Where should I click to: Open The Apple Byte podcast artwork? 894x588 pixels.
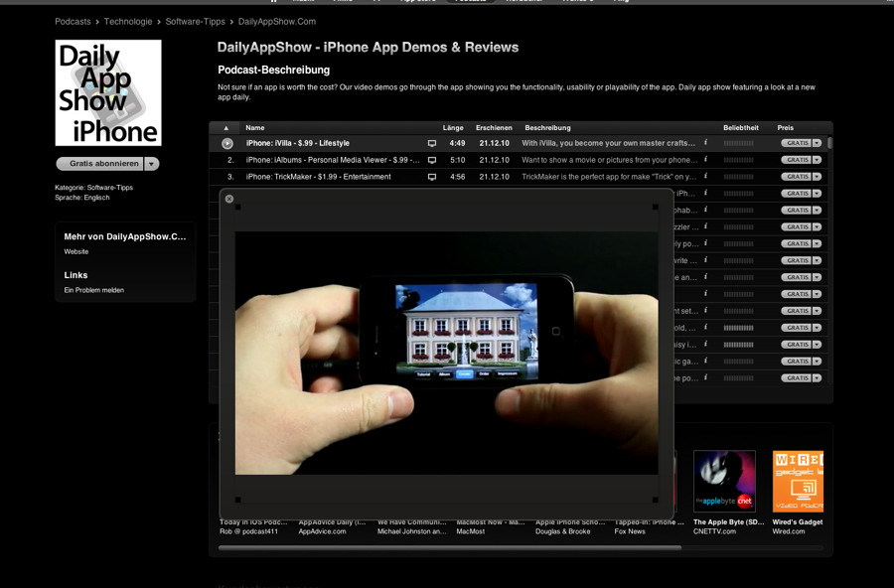[x=724, y=482]
